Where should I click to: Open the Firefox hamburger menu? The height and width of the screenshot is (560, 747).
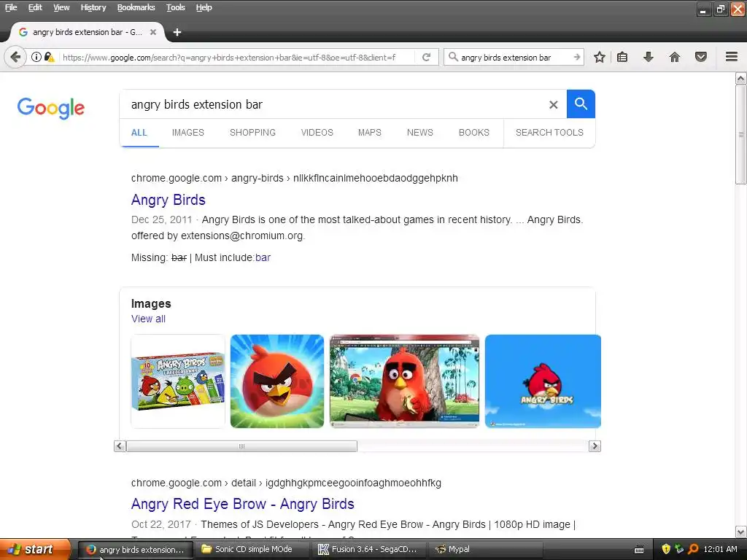pos(732,57)
